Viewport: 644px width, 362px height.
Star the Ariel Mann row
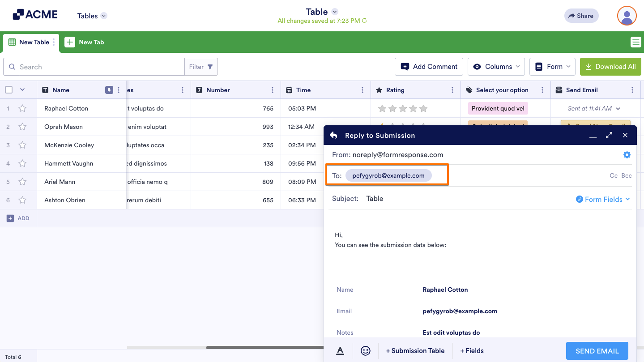[22, 182]
